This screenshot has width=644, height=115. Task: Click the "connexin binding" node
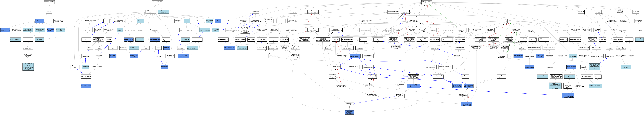pyautogui.click(x=5, y=30)
